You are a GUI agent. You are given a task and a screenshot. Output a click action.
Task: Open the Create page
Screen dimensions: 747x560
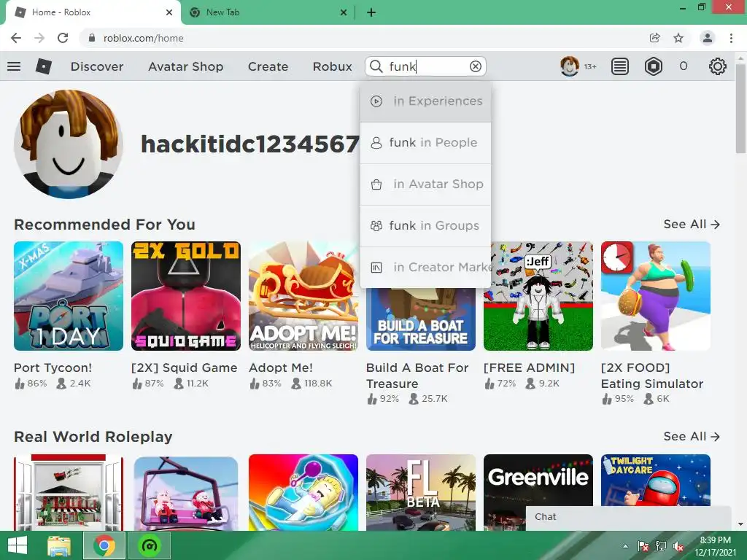tap(268, 66)
